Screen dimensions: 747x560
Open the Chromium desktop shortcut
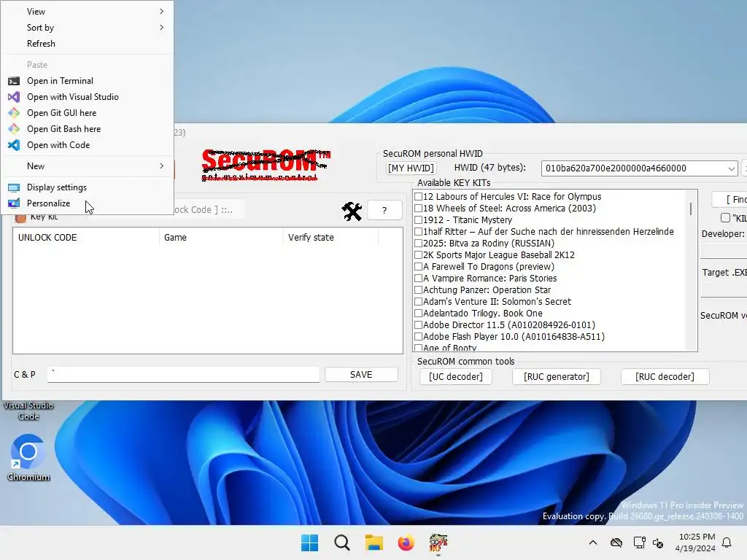(x=28, y=458)
